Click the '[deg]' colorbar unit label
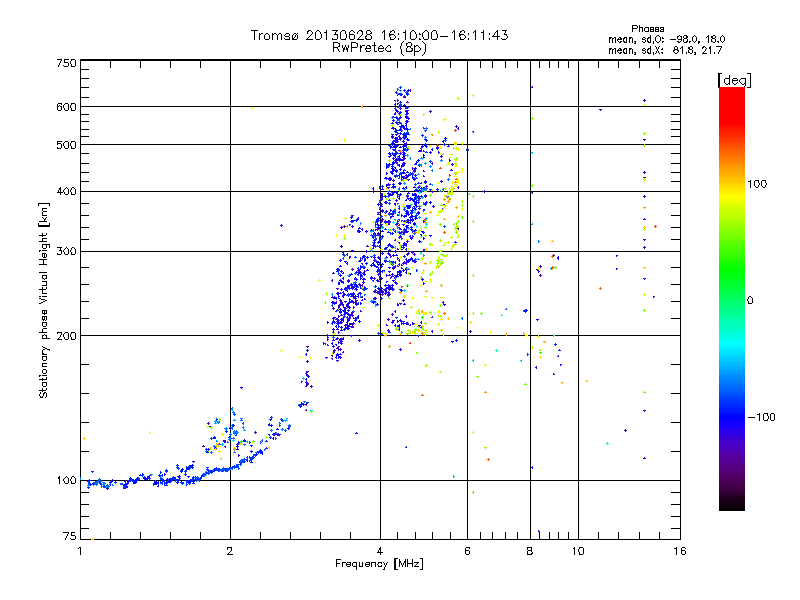This screenshot has width=800, height=600. (x=734, y=80)
